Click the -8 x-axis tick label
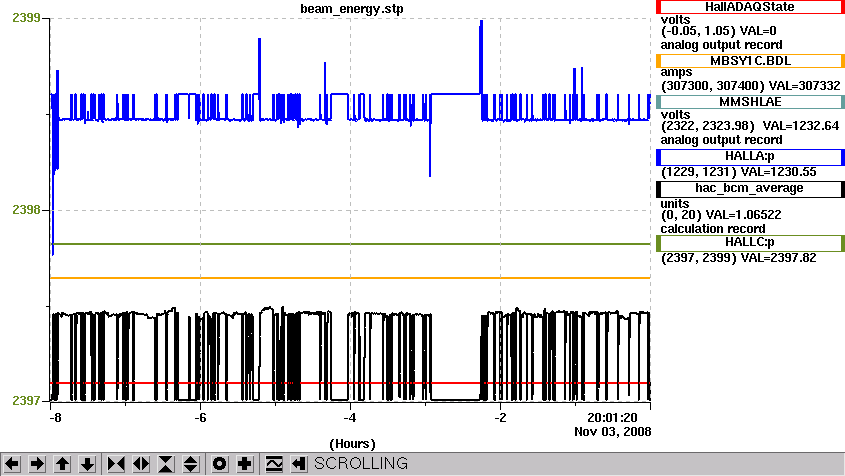This screenshot has height=476, width=845. pyautogui.click(x=55, y=418)
